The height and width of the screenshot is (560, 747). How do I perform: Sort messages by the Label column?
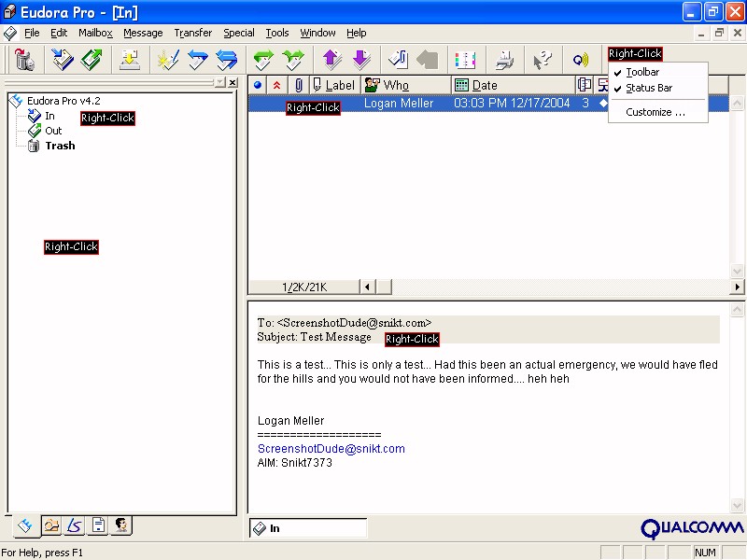point(335,85)
